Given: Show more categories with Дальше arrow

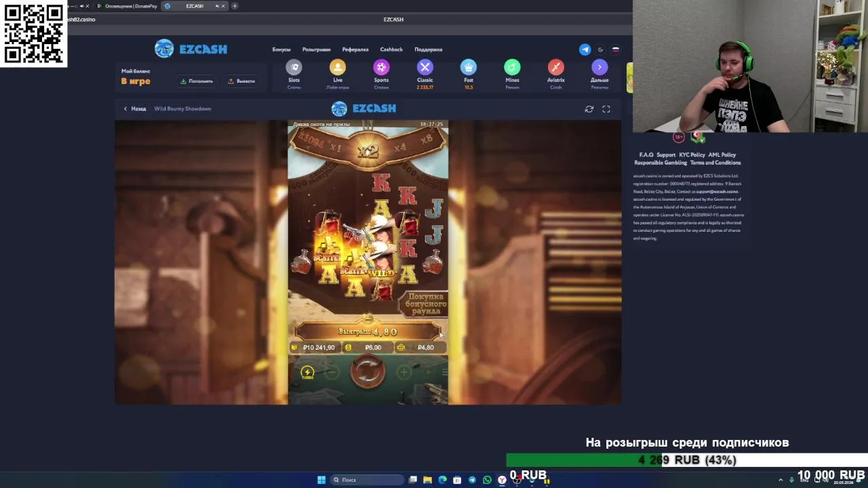Looking at the screenshot, I should pyautogui.click(x=599, y=67).
